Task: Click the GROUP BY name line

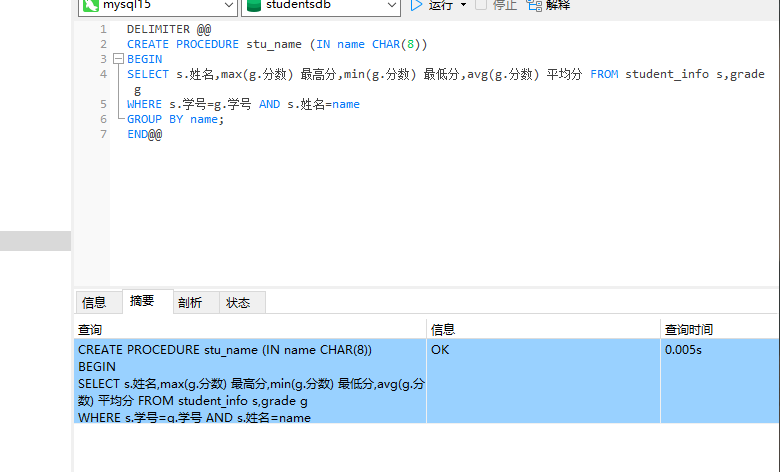Action: 176,119
